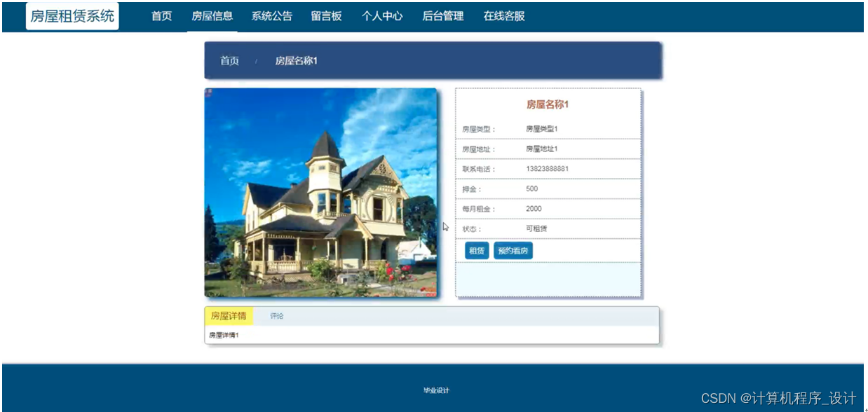Click the deposit value 500
The image size is (868, 412).
(x=532, y=189)
